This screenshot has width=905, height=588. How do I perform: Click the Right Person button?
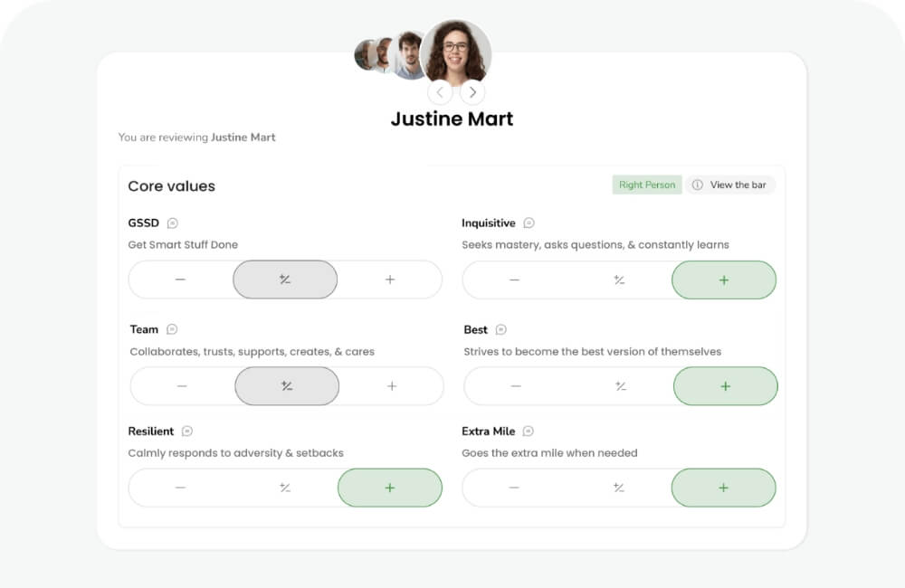click(x=646, y=185)
